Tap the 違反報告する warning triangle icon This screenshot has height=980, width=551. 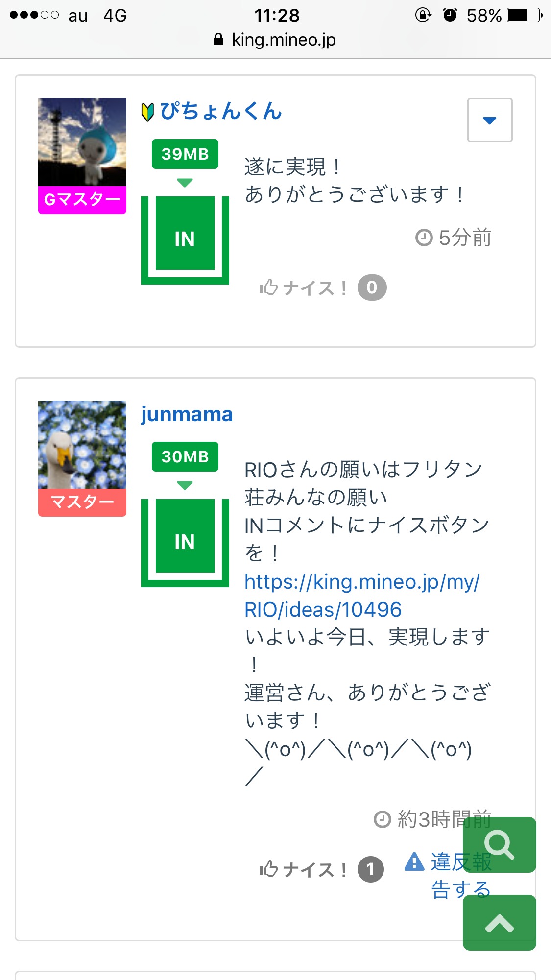pyautogui.click(x=414, y=861)
